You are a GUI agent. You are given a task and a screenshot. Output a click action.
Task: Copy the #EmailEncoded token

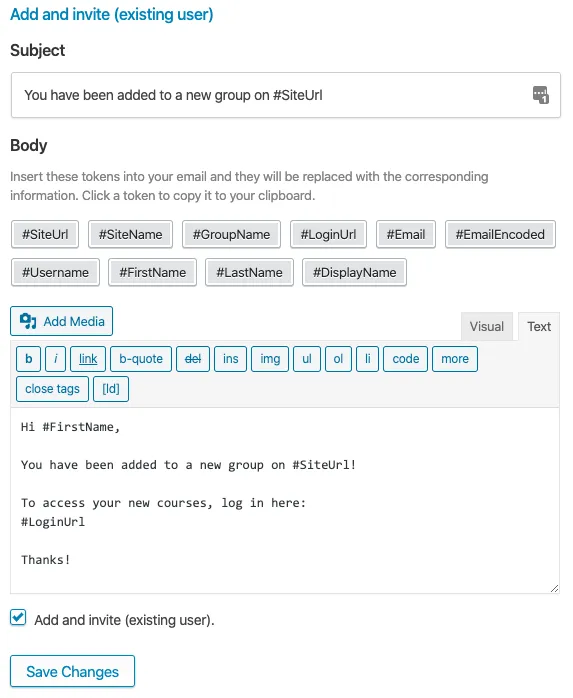pos(500,234)
